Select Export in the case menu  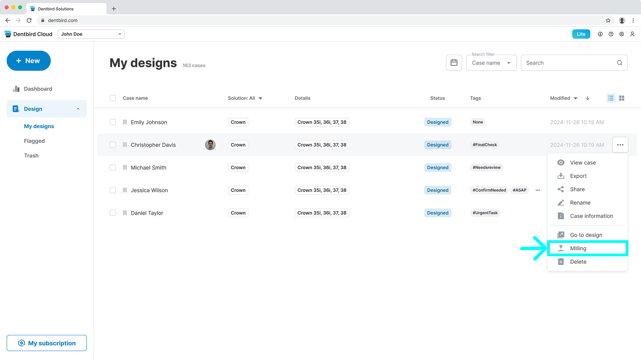[x=578, y=176]
